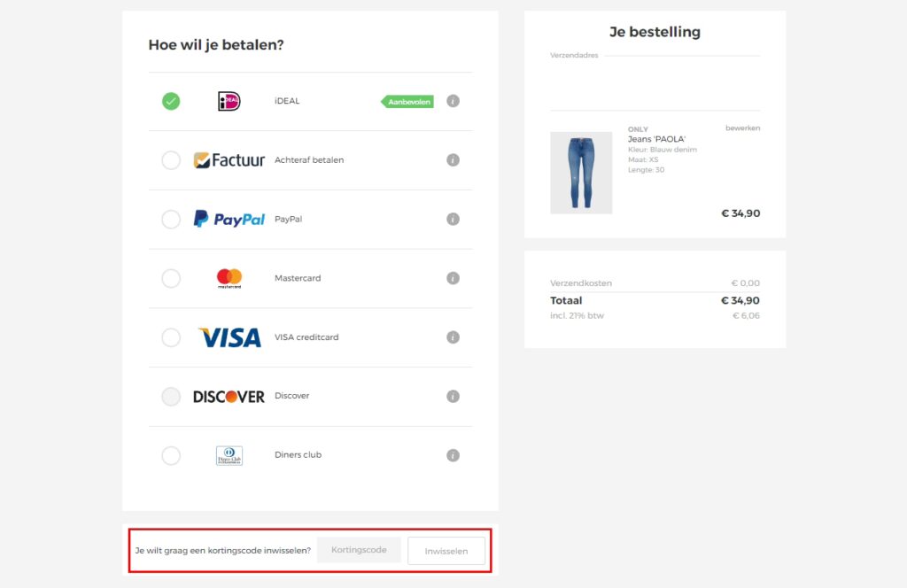Click the VISA logo
Image resolution: width=907 pixels, height=588 pixels.
tap(229, 337)
